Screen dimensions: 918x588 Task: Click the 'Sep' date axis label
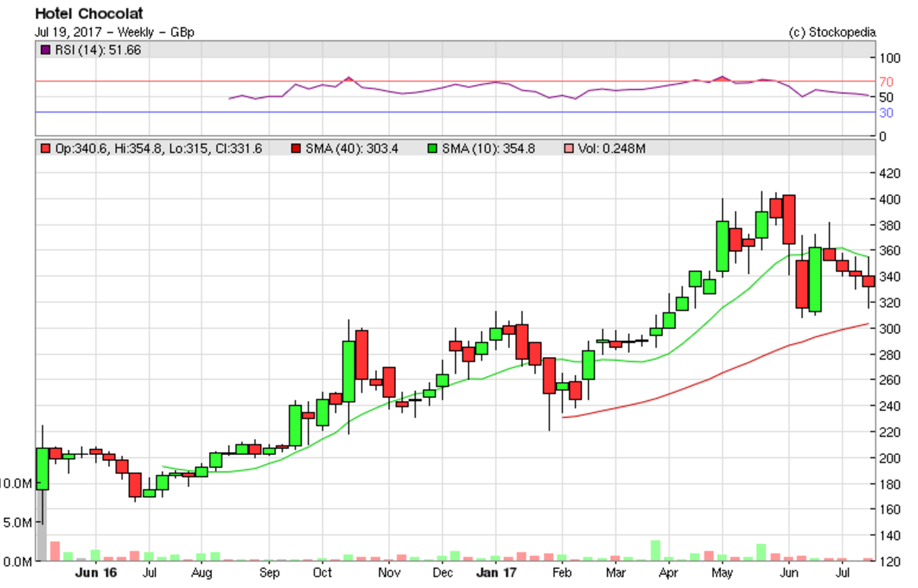(x=269, y=572)
